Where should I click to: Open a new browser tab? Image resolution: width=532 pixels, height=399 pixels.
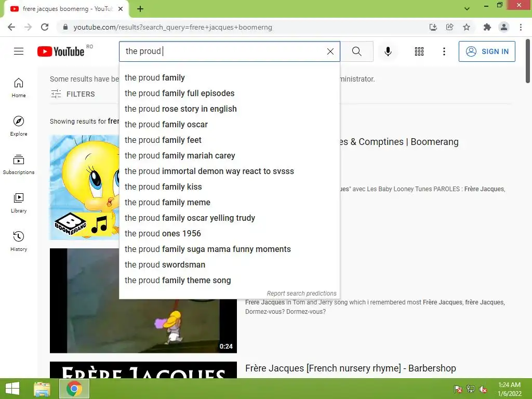point(140,9)
